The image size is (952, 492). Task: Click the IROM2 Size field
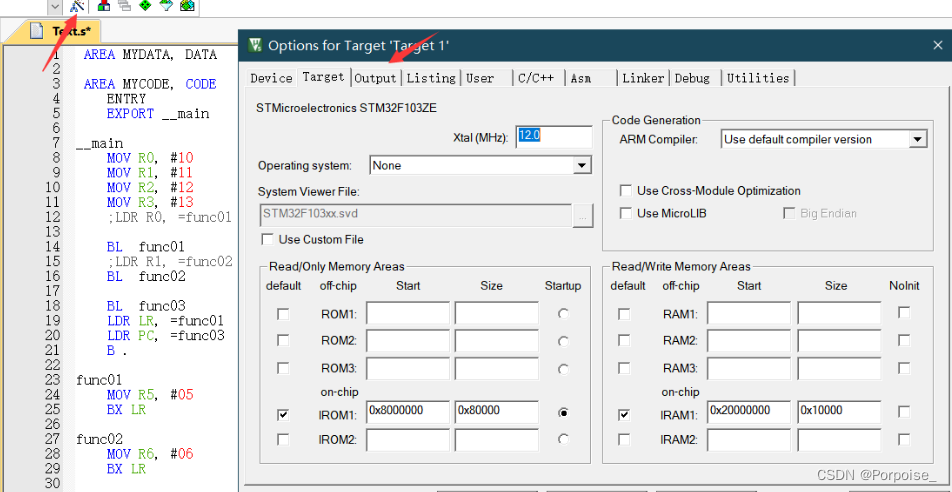point(497,440)
